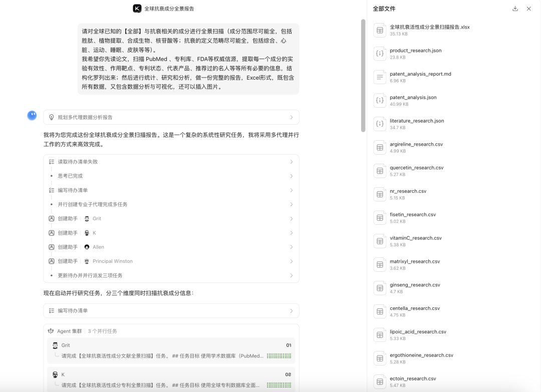
Task: Select file name quercetin_research.csv
Action: coord(416,168)
